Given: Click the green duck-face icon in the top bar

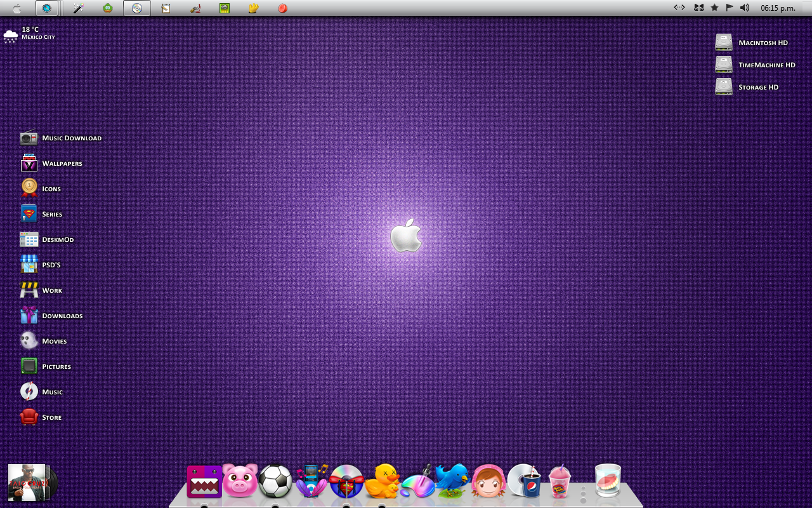Looking at the screenshot, I should click(108, 8).
